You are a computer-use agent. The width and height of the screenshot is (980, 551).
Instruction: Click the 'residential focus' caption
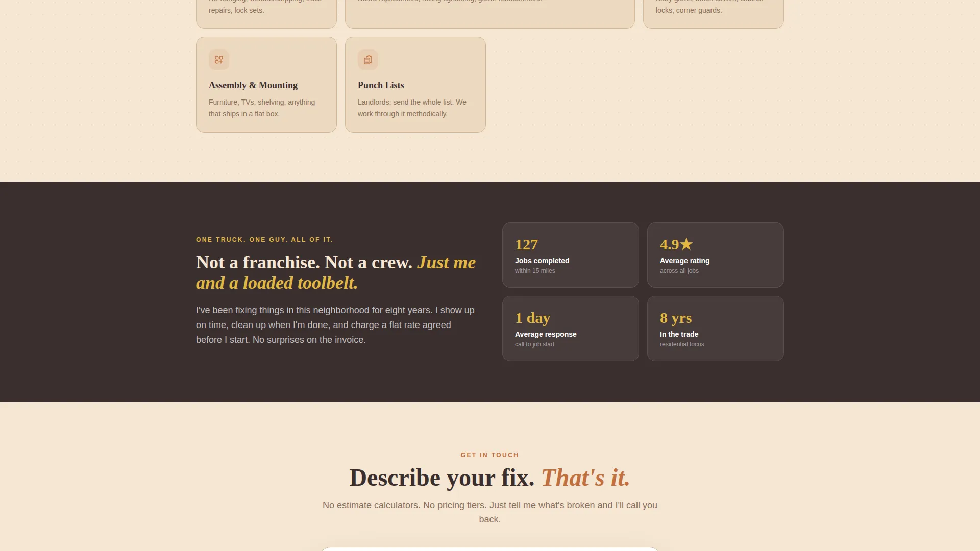(682, 344)
